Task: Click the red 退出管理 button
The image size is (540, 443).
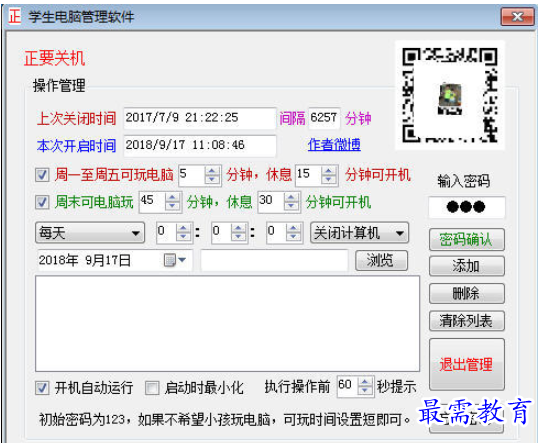Action: pos(467,364)
